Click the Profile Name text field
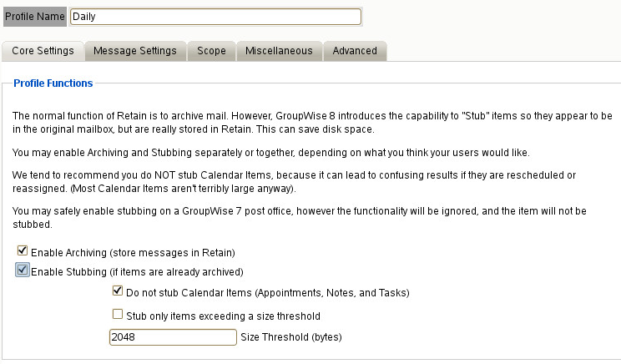 215,16
